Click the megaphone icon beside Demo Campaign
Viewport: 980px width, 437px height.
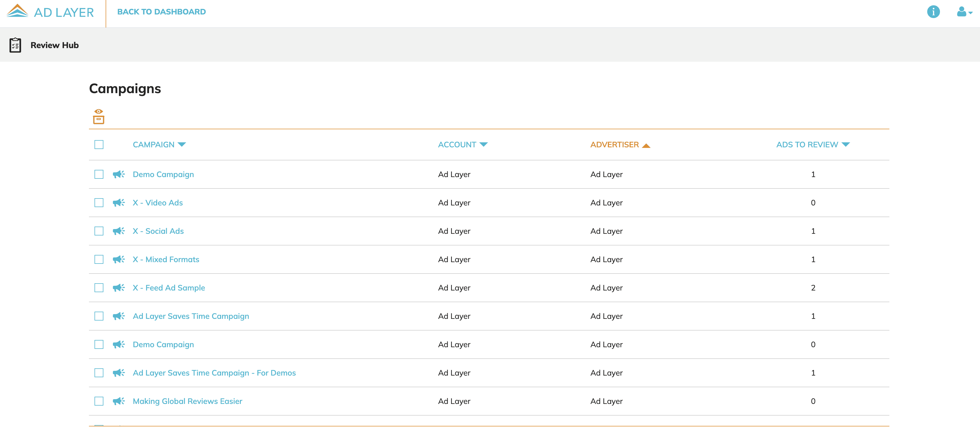(x=119, y=174)
